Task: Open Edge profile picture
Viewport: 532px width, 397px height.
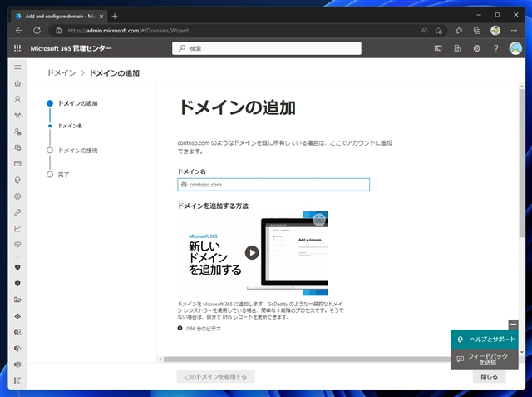Action: point(495,31)
